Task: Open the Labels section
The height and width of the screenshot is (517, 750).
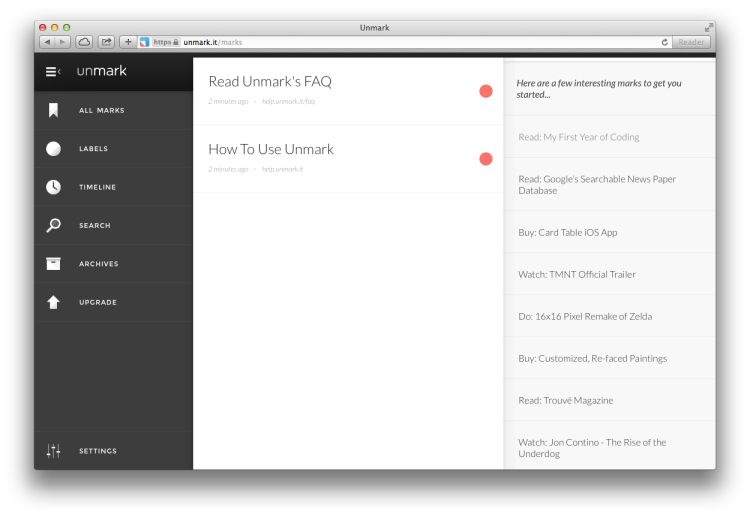Action: tap(93, 149)
